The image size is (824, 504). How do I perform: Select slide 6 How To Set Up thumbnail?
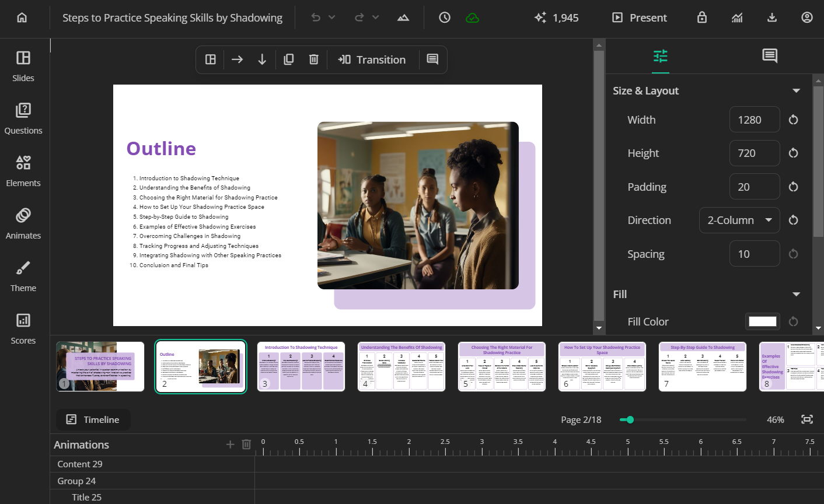[x=602, y=366]
